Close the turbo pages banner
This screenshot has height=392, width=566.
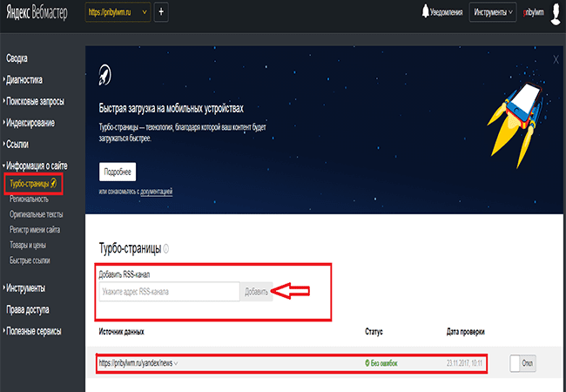click(556, 59)
